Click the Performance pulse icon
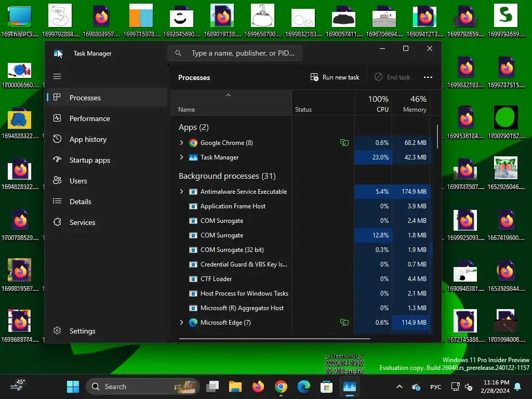This screenshot has height=399, width=532. [57, 118]
